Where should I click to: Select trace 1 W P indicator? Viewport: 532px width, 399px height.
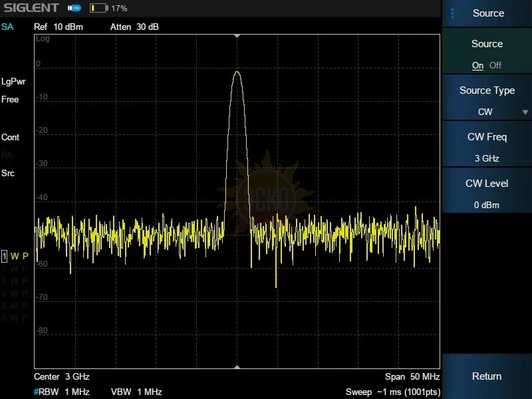tap(15, 256)
